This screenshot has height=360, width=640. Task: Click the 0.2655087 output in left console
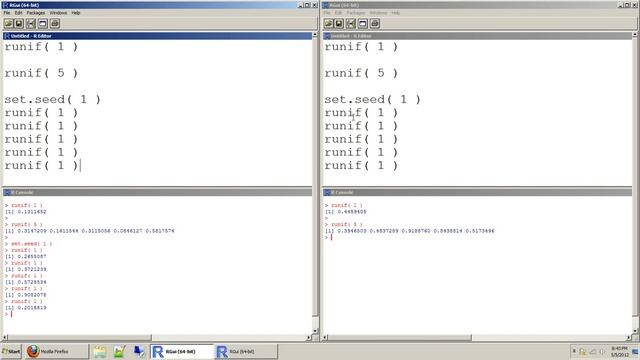point(32,256)
